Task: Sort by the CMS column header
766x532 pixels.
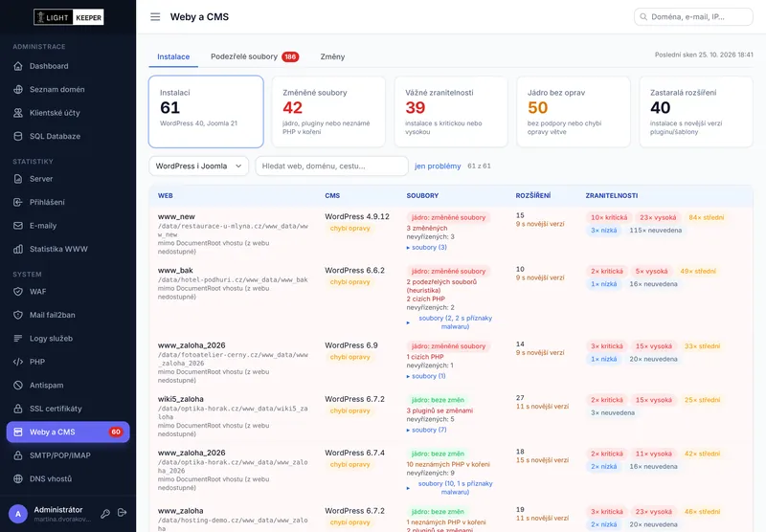Action: [x=332, y=196]
